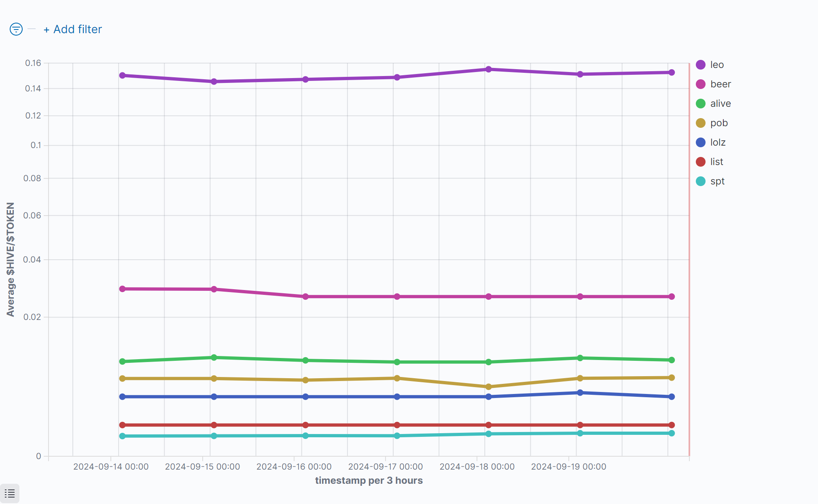Click the Add filter link
This screenshot has height=504, width=818.
tap(73, 29)
